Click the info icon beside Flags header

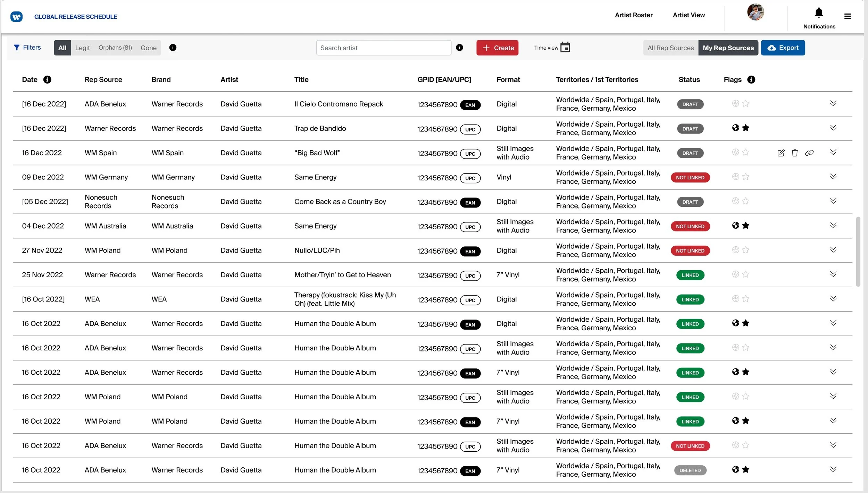[751, 80]
